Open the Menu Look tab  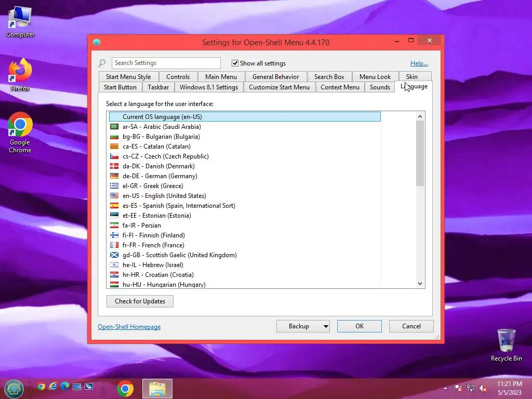point(375,77)
